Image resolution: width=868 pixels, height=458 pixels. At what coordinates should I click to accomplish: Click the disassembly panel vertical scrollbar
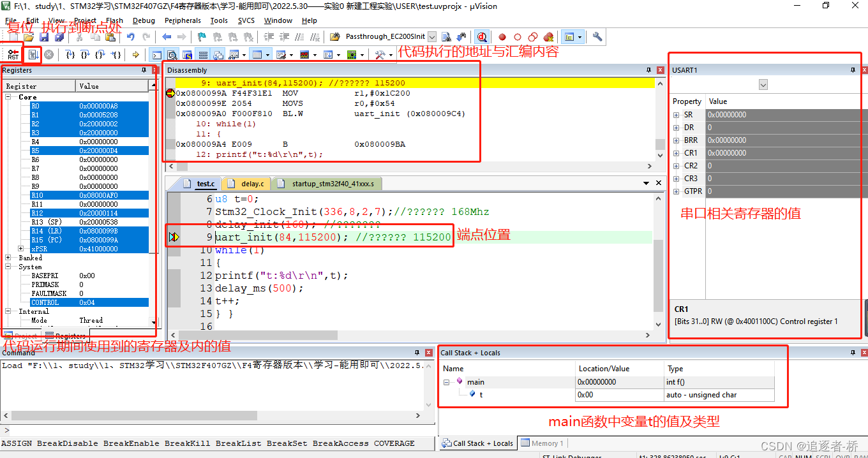pos(661,118)
